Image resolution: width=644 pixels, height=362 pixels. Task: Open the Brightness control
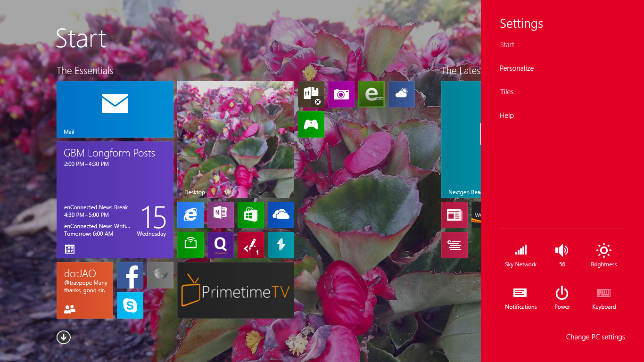click(x=604, y=255)
